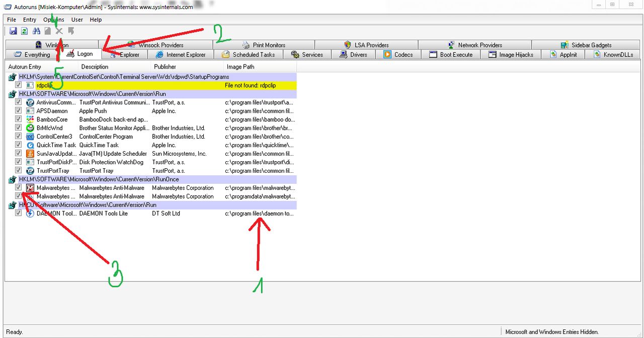Switch to the Internet Explorer tab
This screenshot has width=644, height=338.
180,54
